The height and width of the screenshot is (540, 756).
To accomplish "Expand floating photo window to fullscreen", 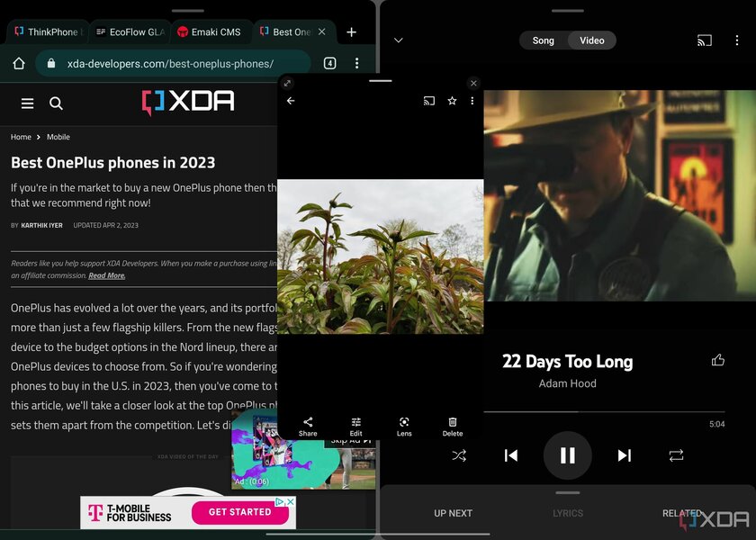I will tap(287, 83).
